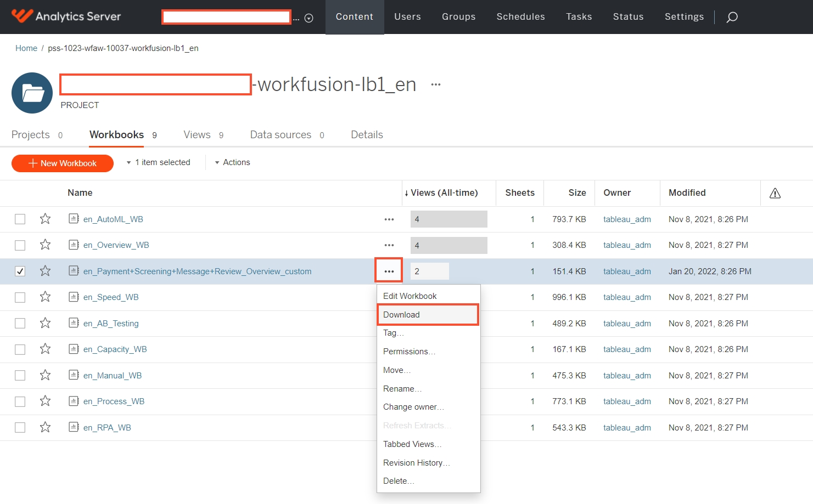
Task: Sort by the Sheets column header
Action: (x=520, y=193)
